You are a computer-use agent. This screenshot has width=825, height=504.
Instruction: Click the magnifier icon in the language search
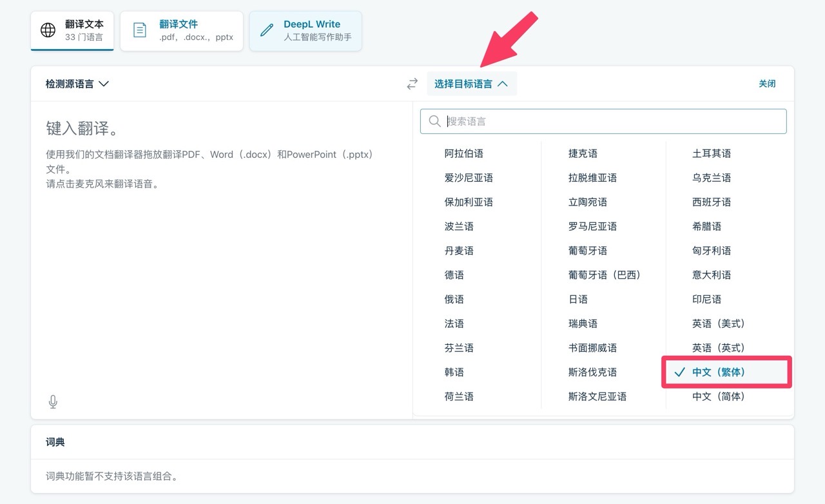(434, 121)
